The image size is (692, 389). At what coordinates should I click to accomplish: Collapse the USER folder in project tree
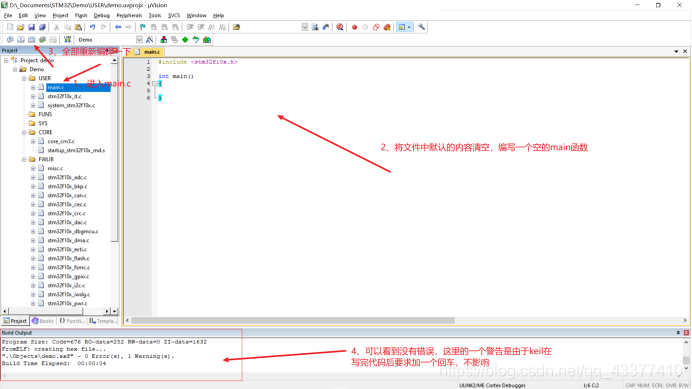pyautogui.click(x=24, y=78)
